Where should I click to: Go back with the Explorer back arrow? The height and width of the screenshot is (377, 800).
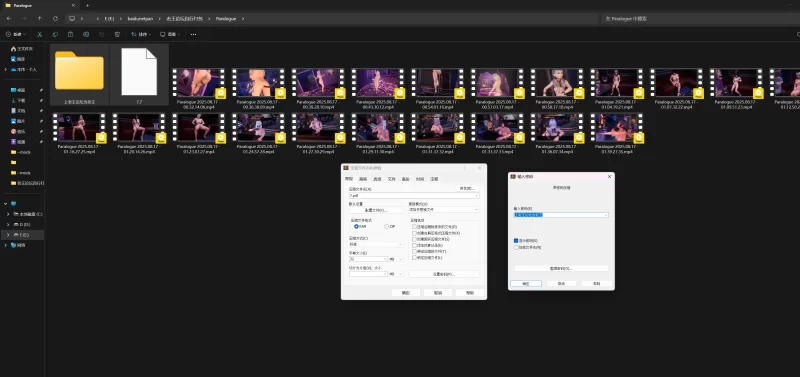click(x=9, y=18)
